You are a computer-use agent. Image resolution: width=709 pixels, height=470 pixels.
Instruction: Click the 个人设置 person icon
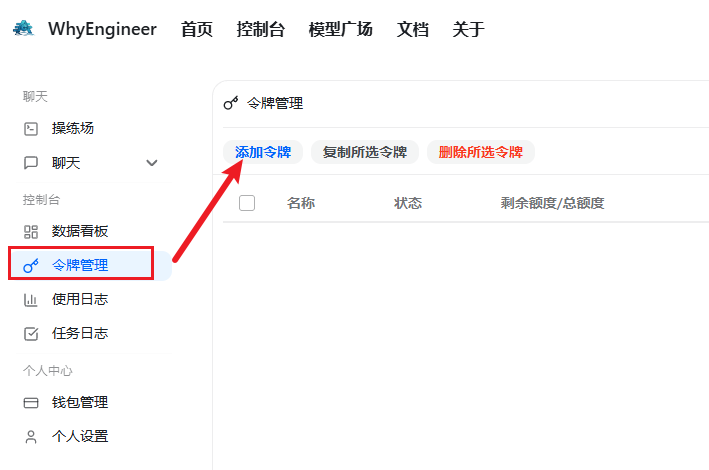pyautogui.click(x=31, y=437)
